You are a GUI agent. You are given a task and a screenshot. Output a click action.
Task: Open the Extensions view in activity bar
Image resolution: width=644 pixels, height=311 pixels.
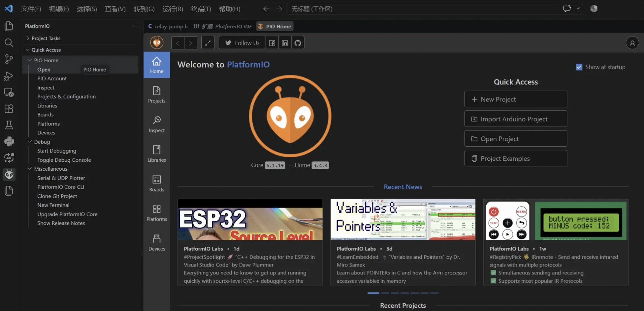coord(9,108)
